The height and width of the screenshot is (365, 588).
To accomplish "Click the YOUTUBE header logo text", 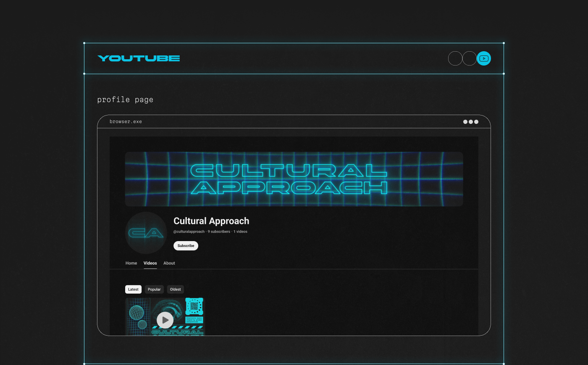I will [139, 58].
